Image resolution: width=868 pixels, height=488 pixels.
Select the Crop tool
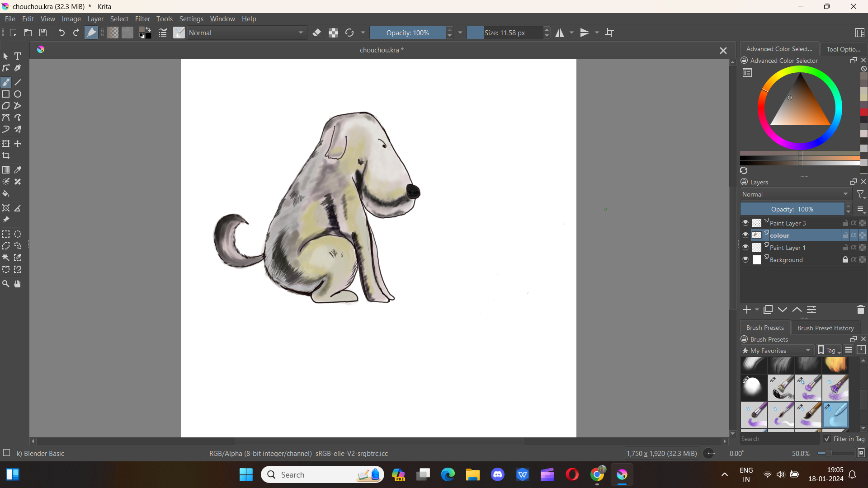click(x=6, y=155)
